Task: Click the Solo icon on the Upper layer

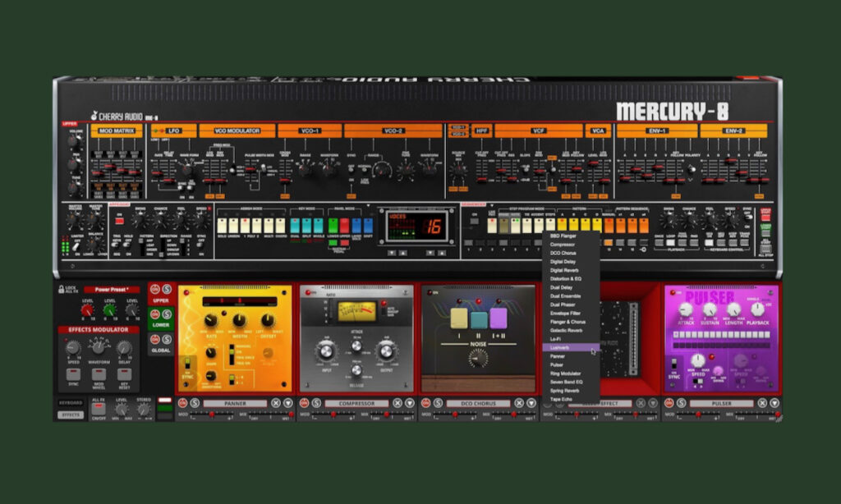Action: coord(166,289)
